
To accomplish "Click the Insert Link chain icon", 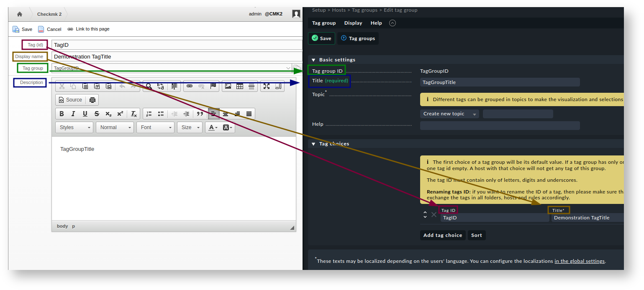I will tap(190, 86).
